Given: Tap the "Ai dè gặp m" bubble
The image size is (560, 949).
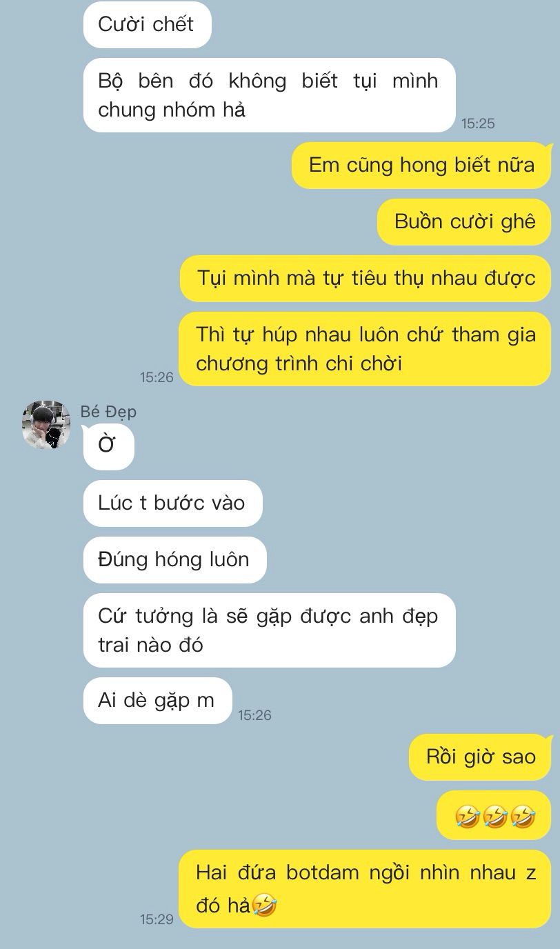Looking at the screenshot, I should (157, 701).
